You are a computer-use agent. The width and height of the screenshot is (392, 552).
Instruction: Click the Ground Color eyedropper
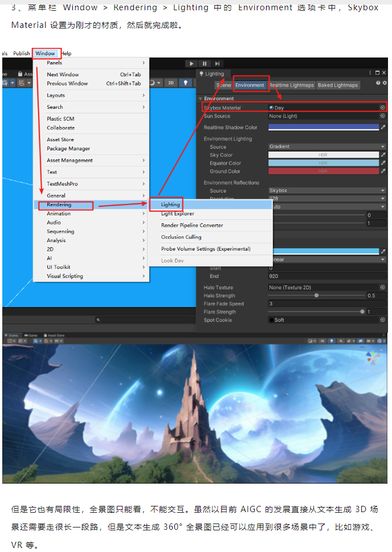click(383, 171)
